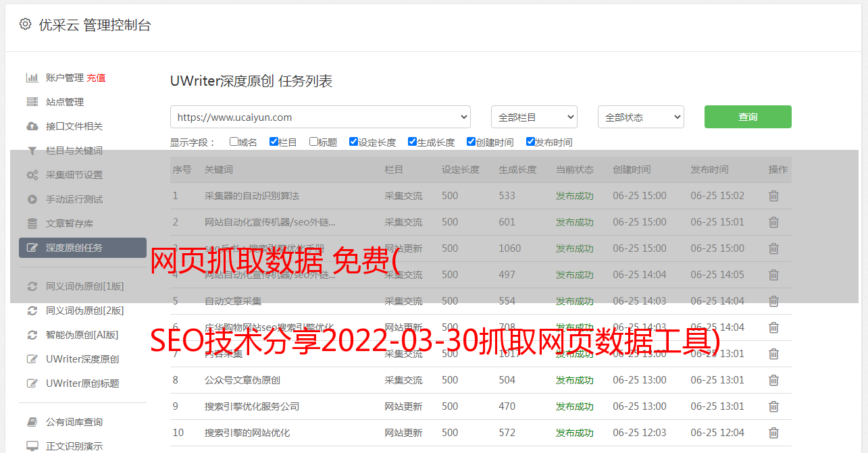Delete row 10 搜索引擎的网站优化
The width and height of the screenshot is (868, 453).
point(774,433)
